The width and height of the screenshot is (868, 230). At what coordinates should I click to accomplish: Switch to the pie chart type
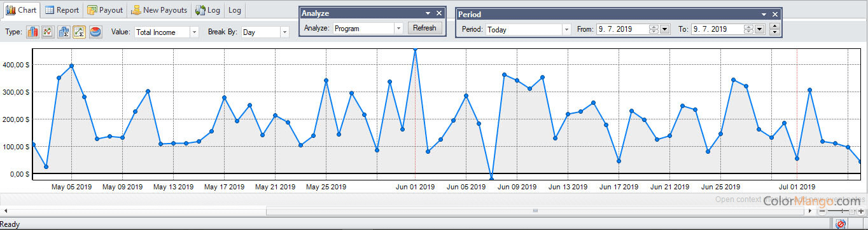pyautogui.click(x=95, y=32)
